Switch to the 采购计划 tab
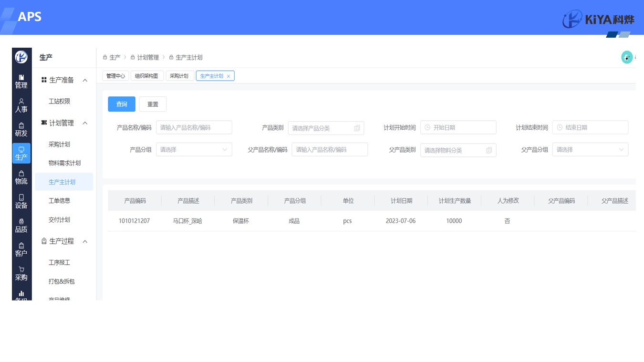 coord(179,76)
